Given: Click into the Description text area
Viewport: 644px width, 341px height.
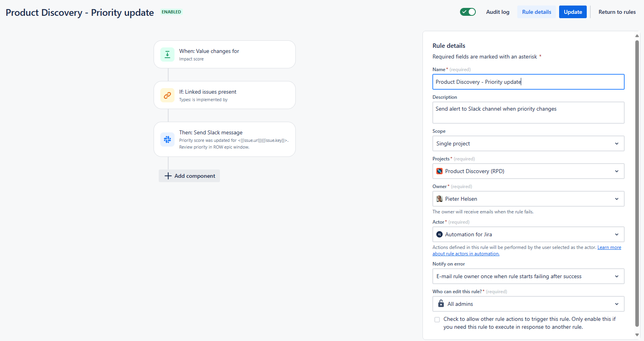Looking at the screenshot, I should 528,113.
